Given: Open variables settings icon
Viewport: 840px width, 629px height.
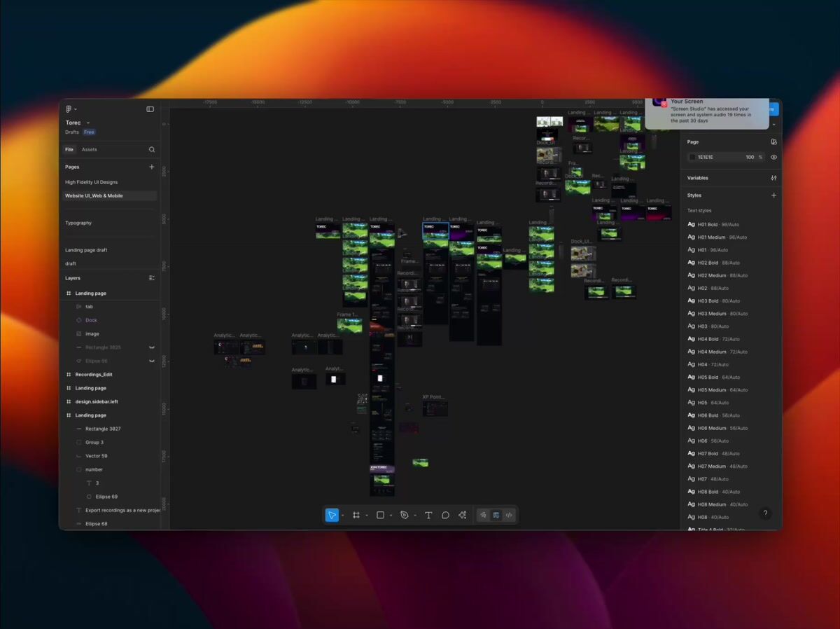Looking at the screenshot, I should (x=773, y=178).
